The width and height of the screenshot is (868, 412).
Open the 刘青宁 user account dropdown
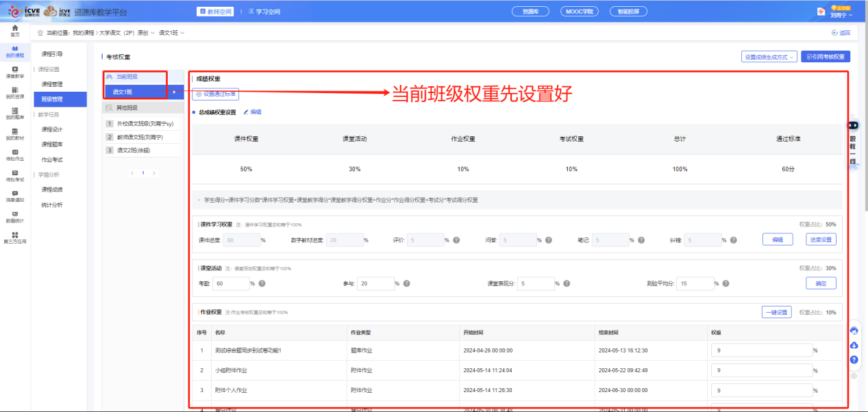coord(840,13)
